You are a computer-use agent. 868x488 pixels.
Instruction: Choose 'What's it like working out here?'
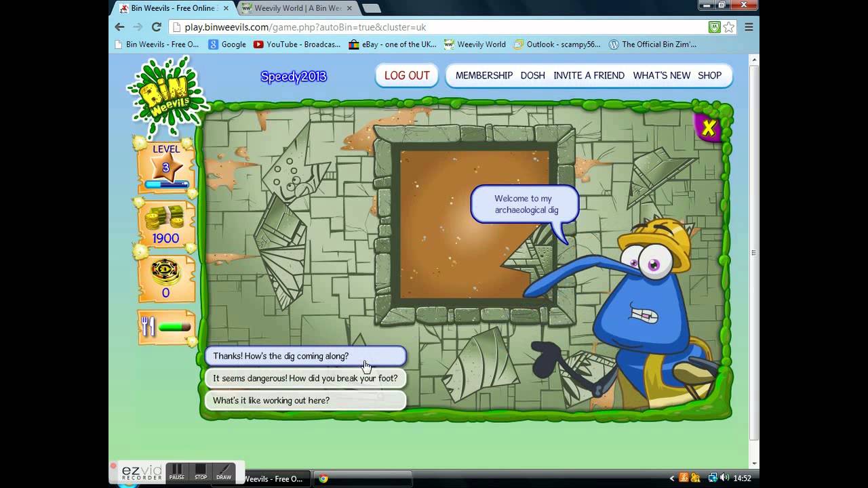(x=305, y=401)
